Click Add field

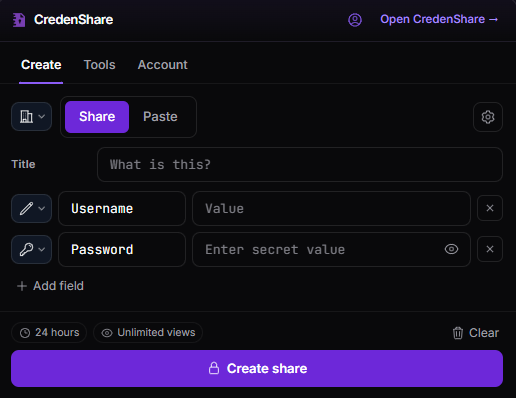(x=50, y=286)
